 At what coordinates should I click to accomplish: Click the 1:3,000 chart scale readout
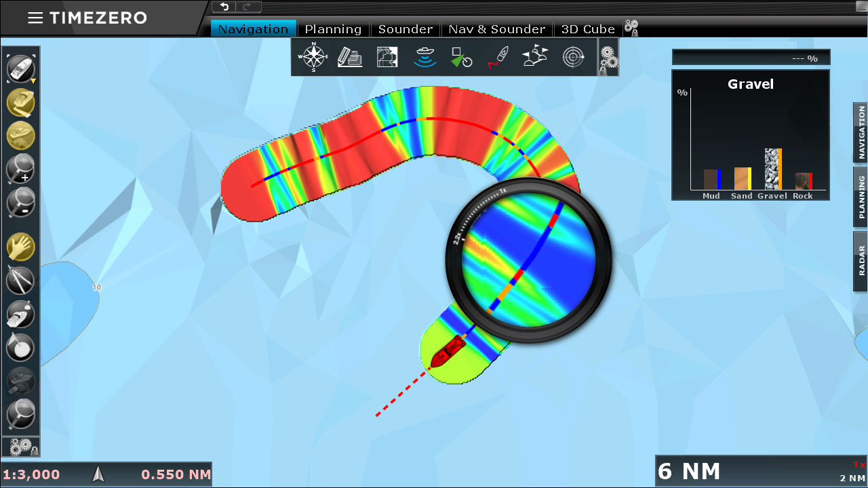pyautogui.click(x=31, y=474)
